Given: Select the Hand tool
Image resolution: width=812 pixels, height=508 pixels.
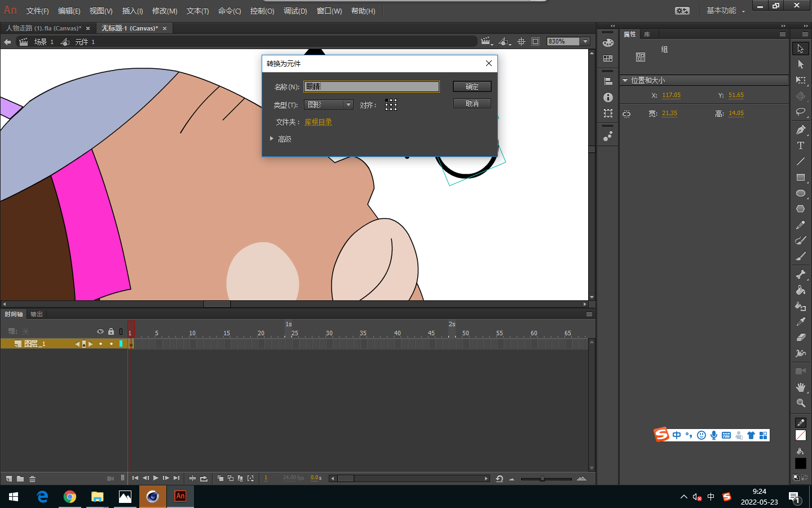Looking at the screenshot, I should (800, 387).
